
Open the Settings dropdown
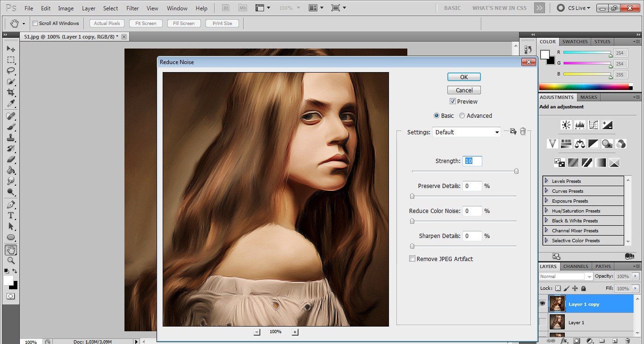(x=466, y=132)
